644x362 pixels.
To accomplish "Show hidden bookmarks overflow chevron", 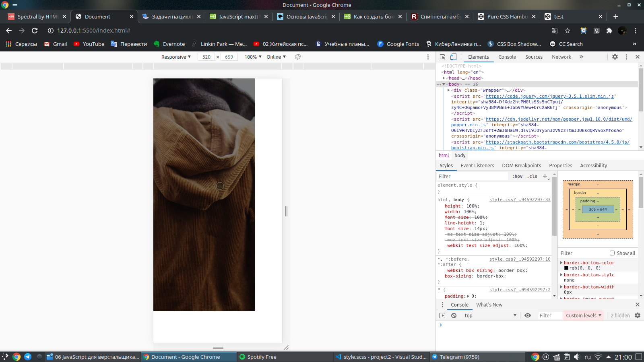I will pos(635,44).
